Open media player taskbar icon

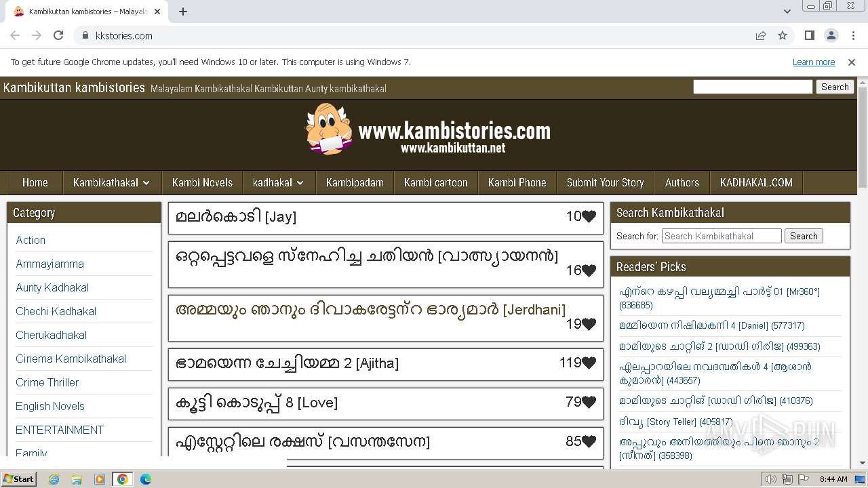100,479
